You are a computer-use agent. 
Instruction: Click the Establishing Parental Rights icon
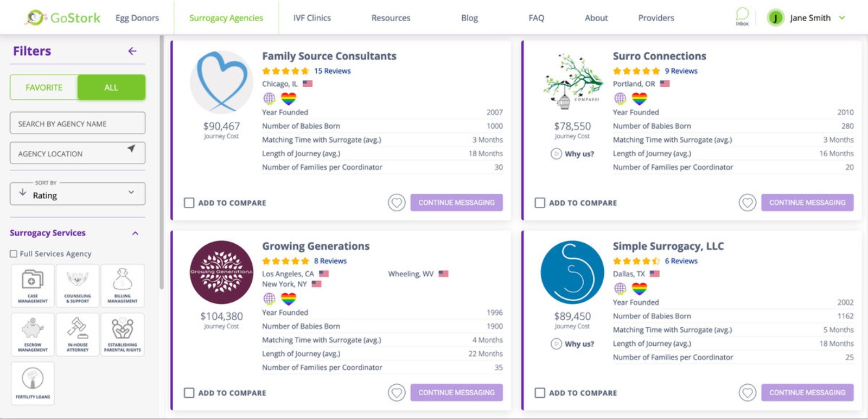[x=122, y=333]
